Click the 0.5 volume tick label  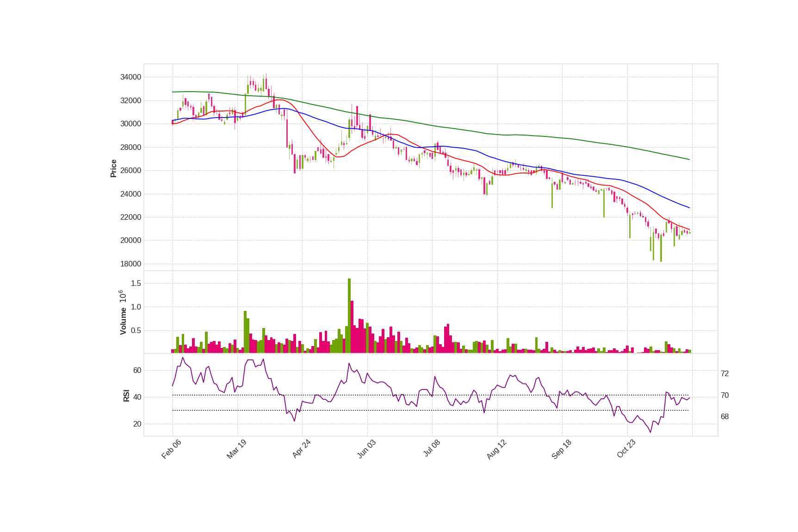click(136, 330)
